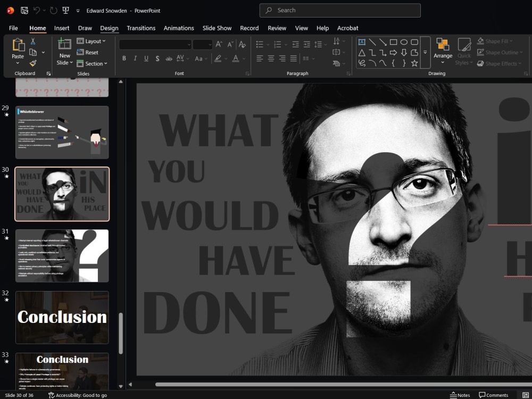Select the text box shape

tap(362, 42)
